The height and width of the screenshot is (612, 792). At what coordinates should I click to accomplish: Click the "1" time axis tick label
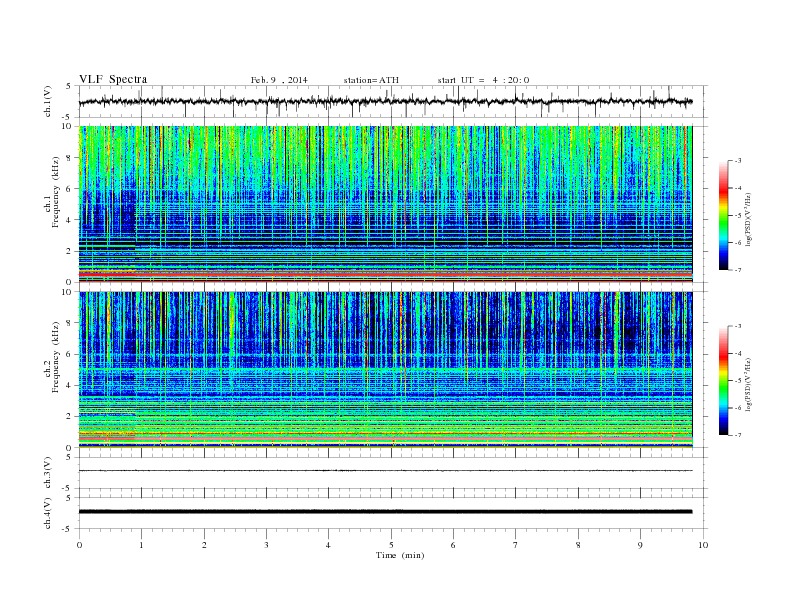(x=141, y=545)
